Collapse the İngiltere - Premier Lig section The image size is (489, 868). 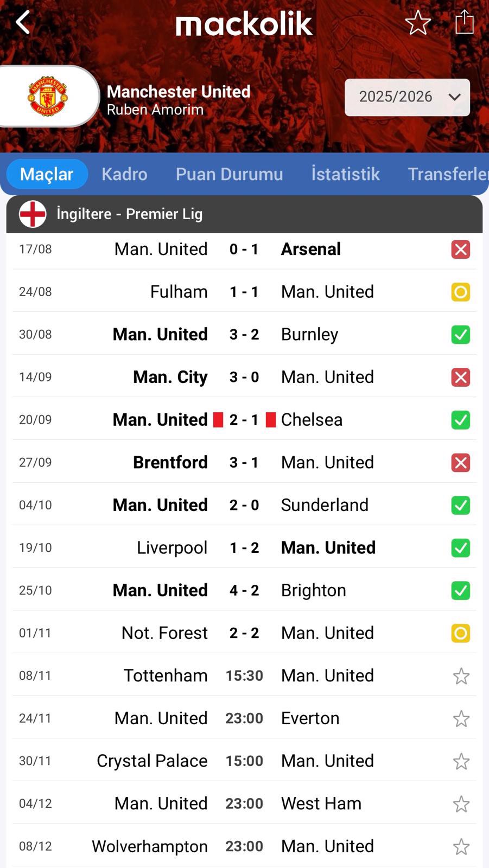point(244,214)
